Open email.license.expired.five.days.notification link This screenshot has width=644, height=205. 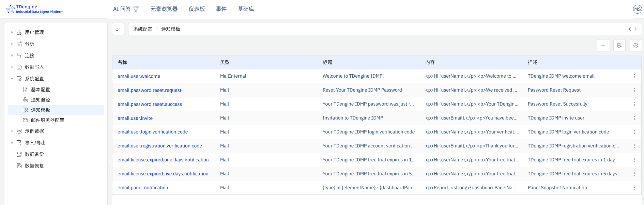163,174
